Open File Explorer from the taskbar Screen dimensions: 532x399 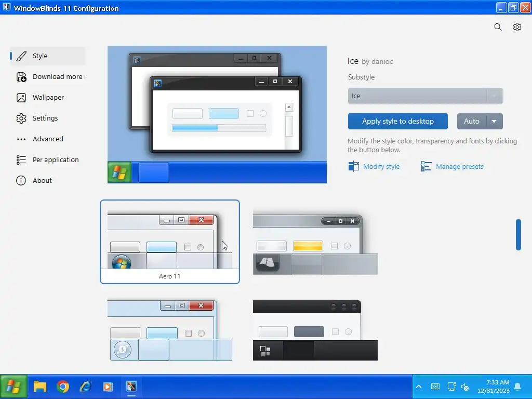coord(39,387)
